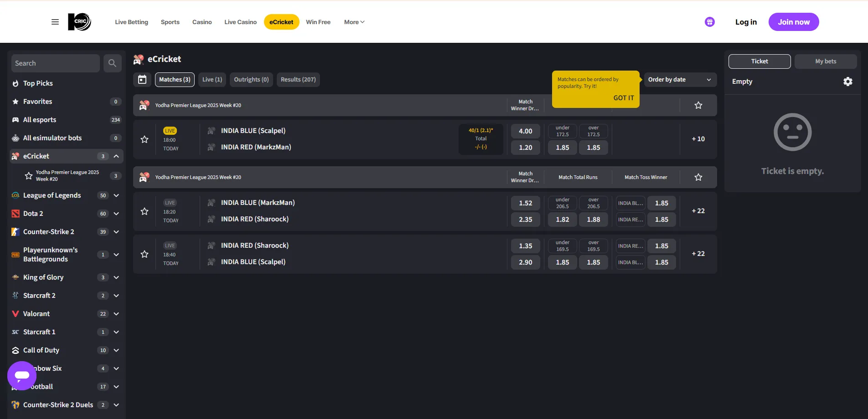This screenshot has width=868, height=419.
Task: Open the live chat bubble
Action: [22, 376]
